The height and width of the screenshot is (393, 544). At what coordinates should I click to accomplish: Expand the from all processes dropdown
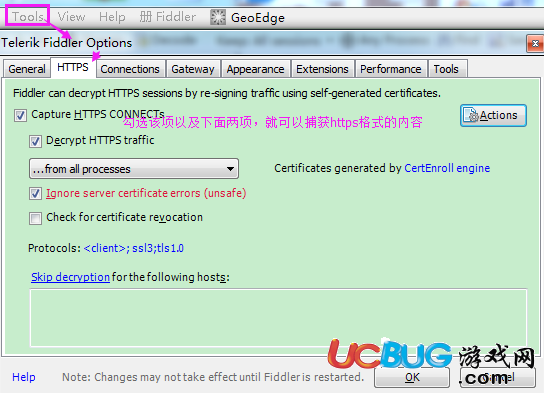pyautogui.click(x=134, y=169)
